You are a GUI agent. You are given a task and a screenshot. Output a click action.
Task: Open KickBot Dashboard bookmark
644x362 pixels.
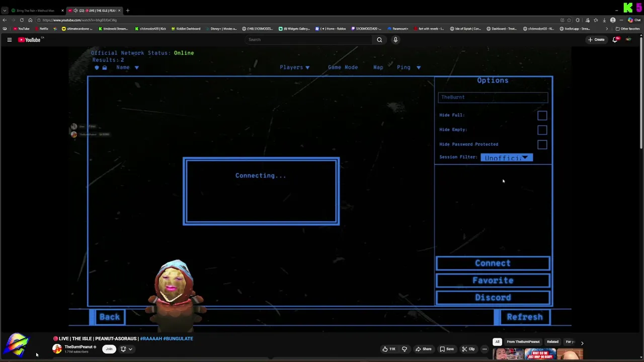[186, 29]
